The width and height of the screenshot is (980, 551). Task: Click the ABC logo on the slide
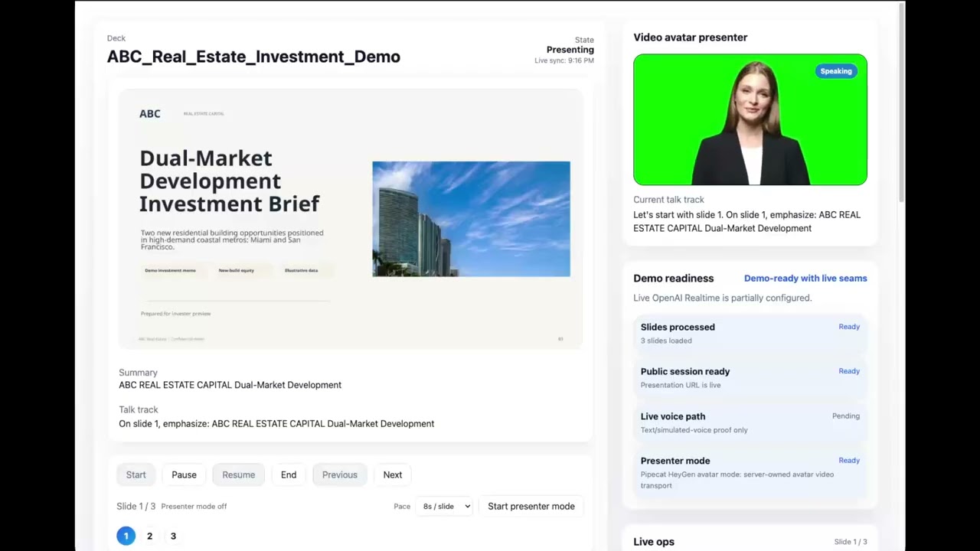click(150, 113)
